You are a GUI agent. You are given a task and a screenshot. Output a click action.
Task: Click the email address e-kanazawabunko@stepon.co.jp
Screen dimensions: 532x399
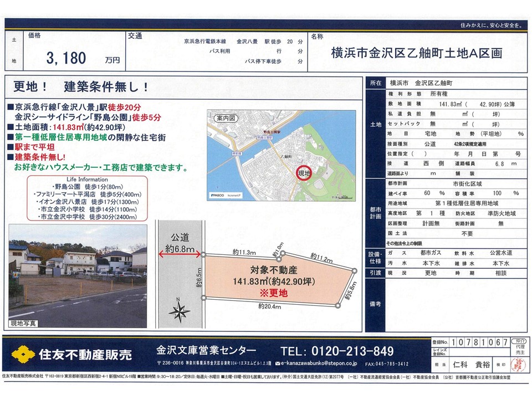point(318,364)
